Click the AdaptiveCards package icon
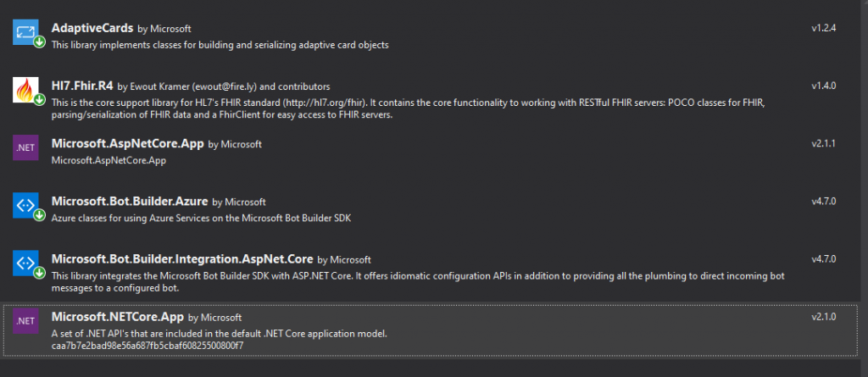This screenshot has width=868, height=377. click(25, 32)
